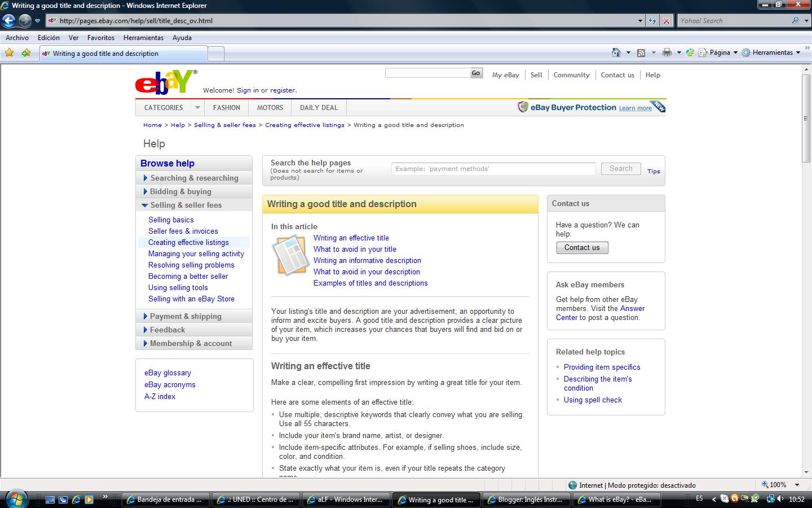Open the Using spell check link
The width and height of the screenshot is (812, 508).
593,400
